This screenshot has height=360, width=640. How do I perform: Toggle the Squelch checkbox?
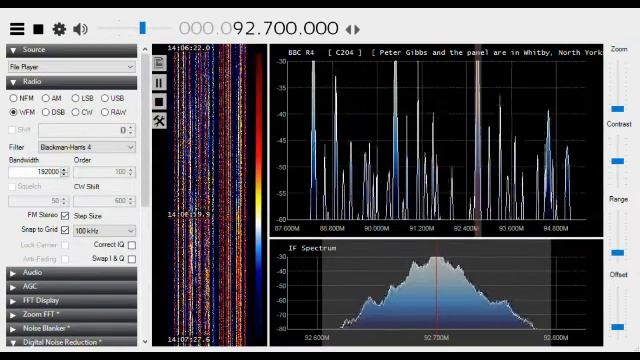click(12, 187)
